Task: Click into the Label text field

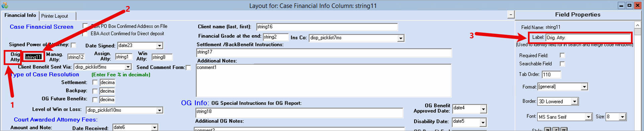Action: (588, 38)
